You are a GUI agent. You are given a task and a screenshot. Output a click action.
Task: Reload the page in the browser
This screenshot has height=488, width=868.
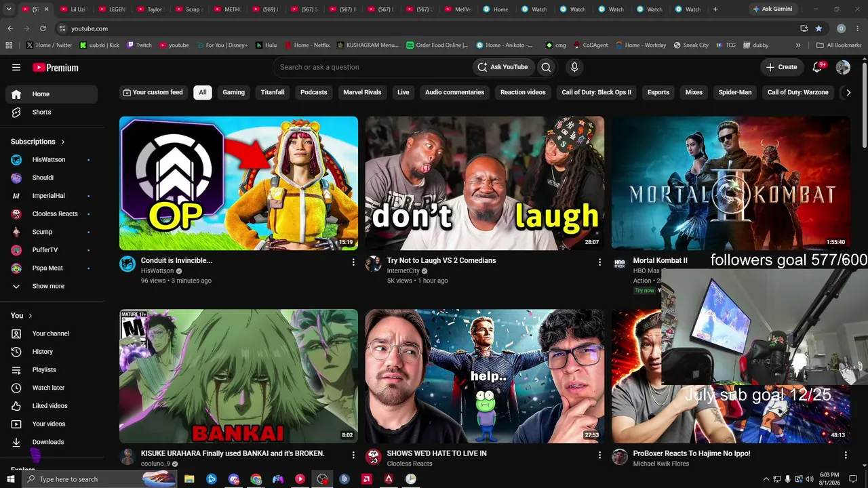click(43, 28)
